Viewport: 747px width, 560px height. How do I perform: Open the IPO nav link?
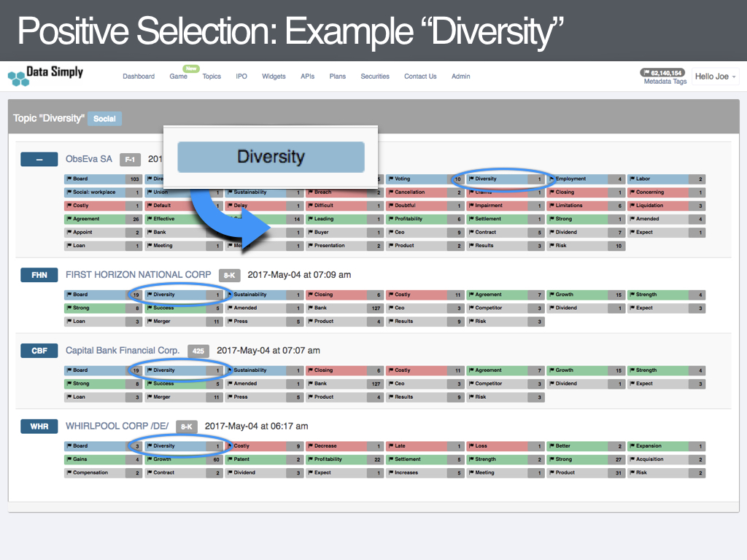[x=241, y=76]
